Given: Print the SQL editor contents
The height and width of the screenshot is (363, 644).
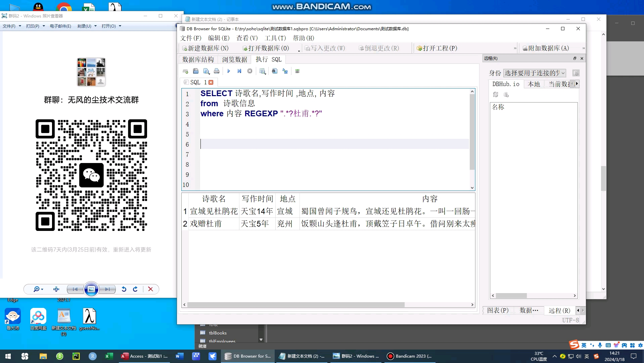Looking at the screenshot, I should 217,71.
